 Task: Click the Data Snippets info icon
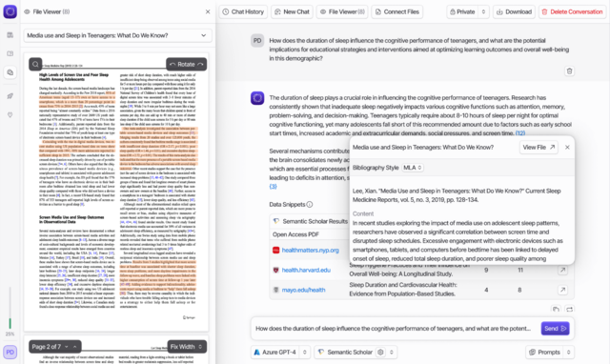310,204
